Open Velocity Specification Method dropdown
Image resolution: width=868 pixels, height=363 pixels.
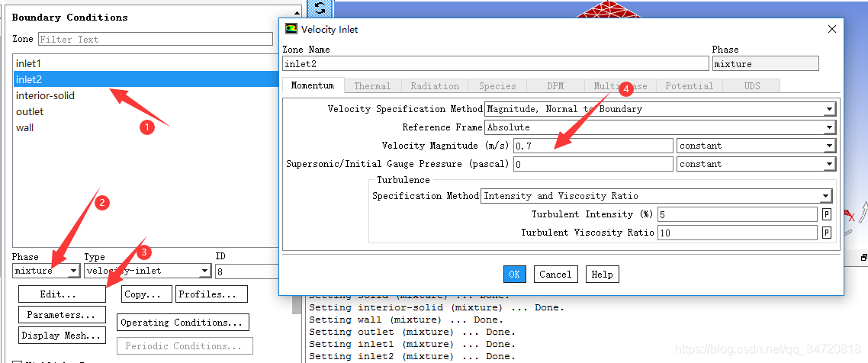point(660,109)
